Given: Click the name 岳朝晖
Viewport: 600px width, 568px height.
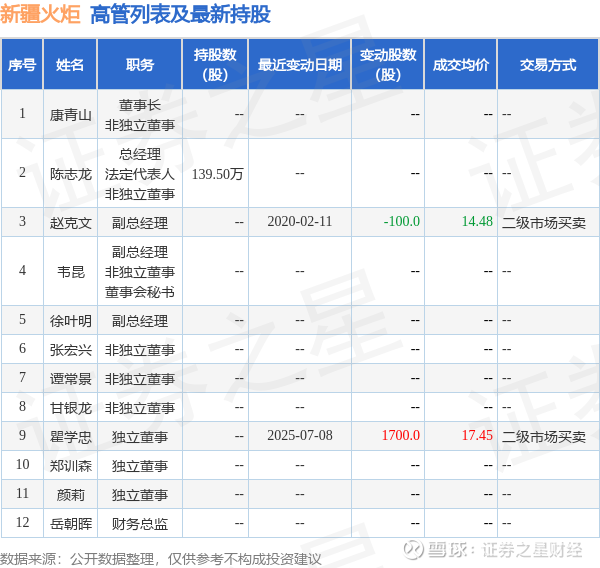Looking at the screenshot, I should coord(71,524).
